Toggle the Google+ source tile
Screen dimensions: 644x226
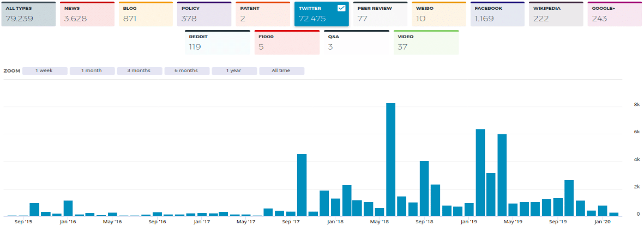615,15
